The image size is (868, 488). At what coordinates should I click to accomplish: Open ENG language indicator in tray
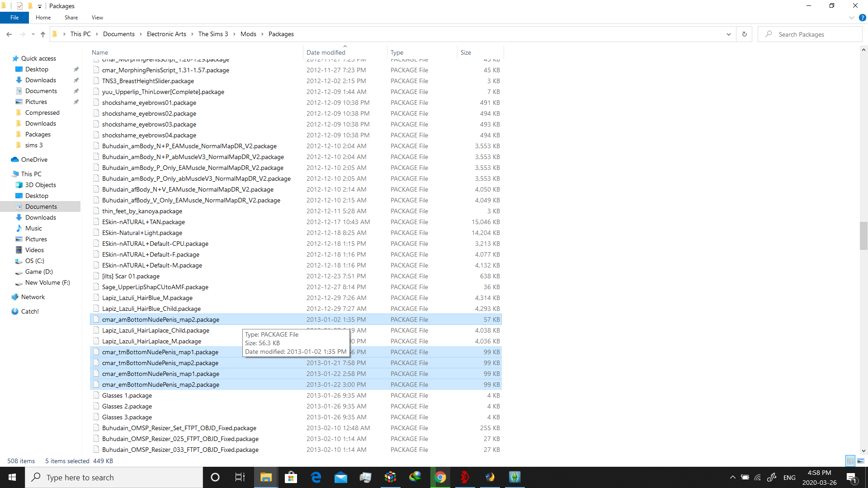click(789, 478)
